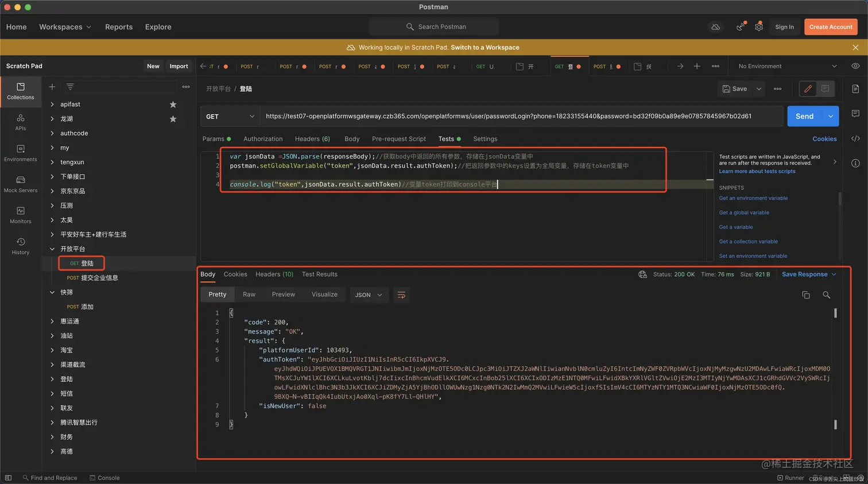Click the capture requests satellite icon

tap(741, 27)
